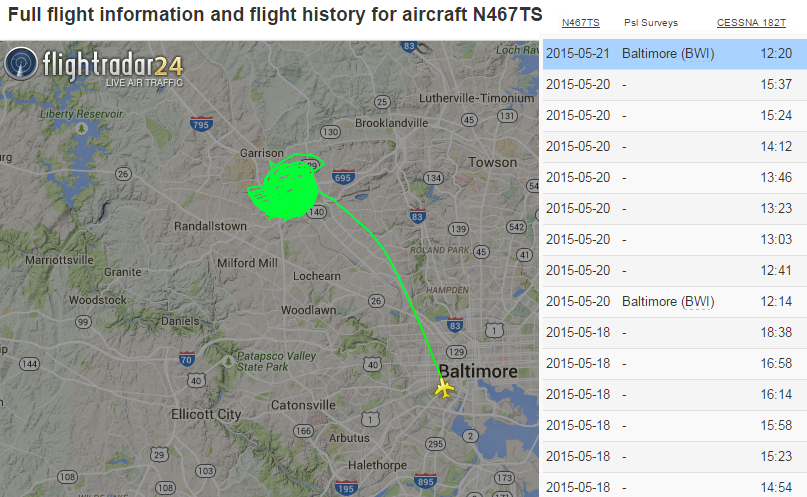Click the Towson label on the map
807x497 pixels.
tap(493, 163)
